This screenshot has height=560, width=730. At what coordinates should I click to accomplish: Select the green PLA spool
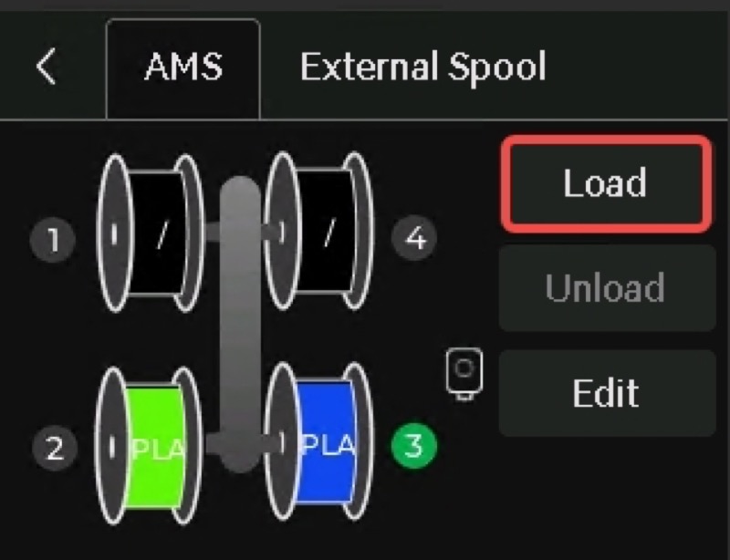pyautogui.click(x=150, y=445)
